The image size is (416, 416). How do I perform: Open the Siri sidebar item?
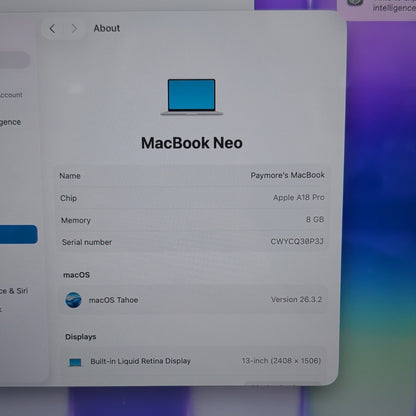14,291
